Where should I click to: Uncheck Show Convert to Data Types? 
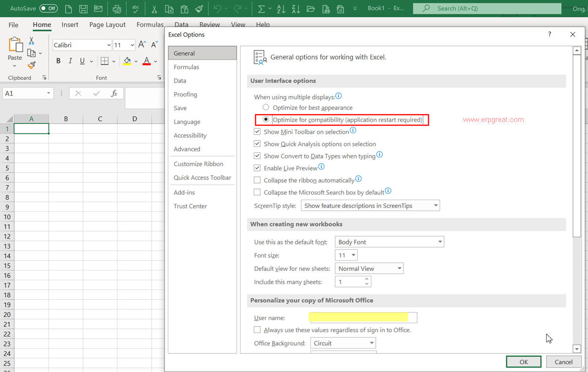click(x=257, y=156)
